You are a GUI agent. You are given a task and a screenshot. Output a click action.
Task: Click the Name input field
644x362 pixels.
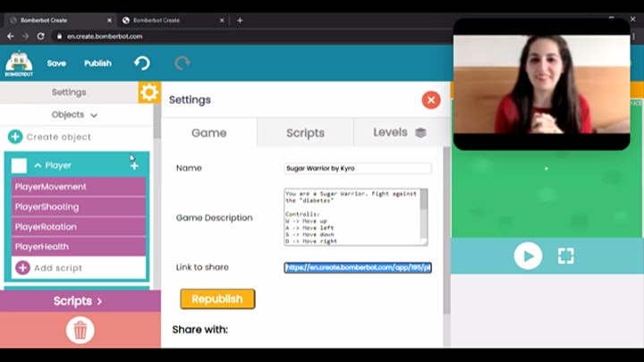[x=358, y=168]
